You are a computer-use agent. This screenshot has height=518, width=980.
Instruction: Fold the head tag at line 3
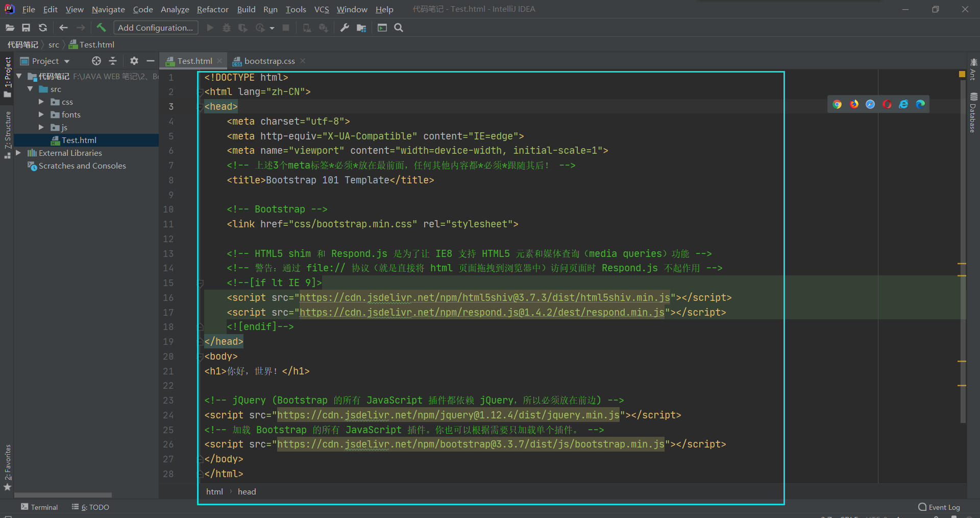click(x=200, y=107)
